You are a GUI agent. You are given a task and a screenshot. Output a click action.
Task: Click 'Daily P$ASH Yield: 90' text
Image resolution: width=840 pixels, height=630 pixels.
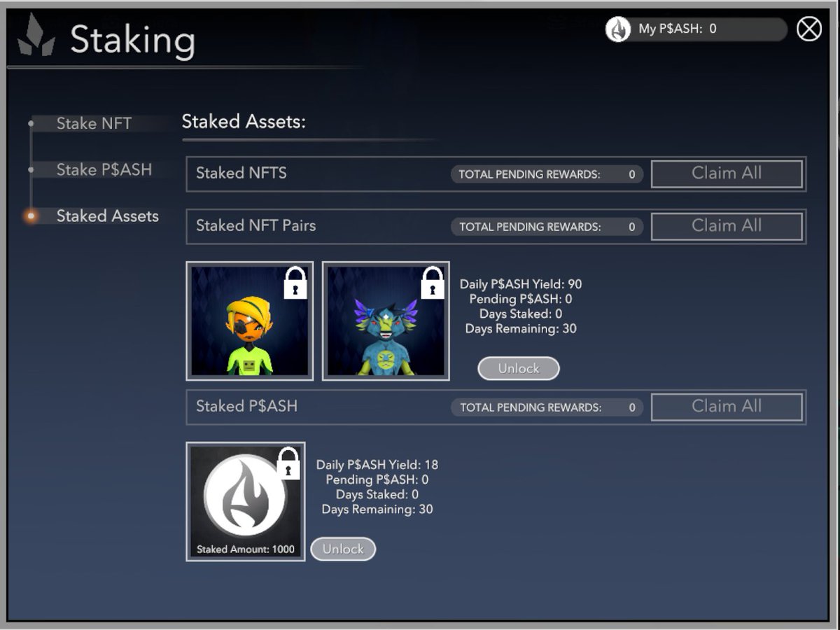pos(521,284)
